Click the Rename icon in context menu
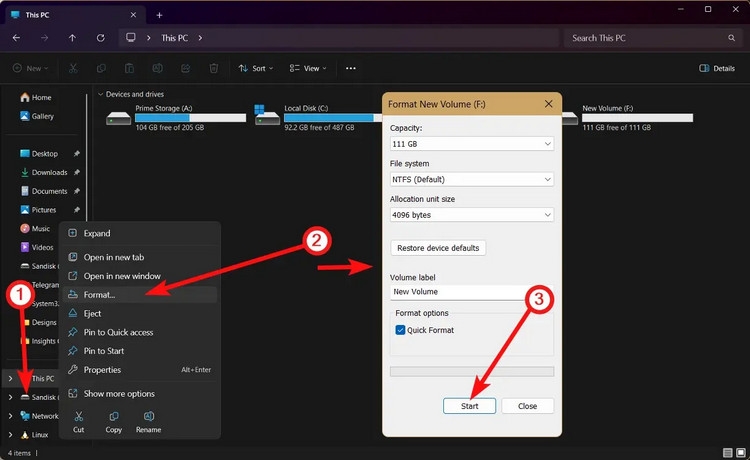The height and width of the screenshot is (460, 750). coord(149,416)
